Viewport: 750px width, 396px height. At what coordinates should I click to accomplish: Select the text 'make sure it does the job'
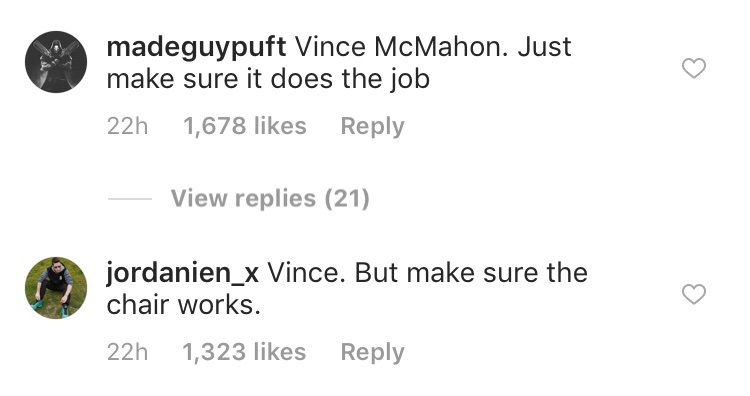(x=268, y=80)
